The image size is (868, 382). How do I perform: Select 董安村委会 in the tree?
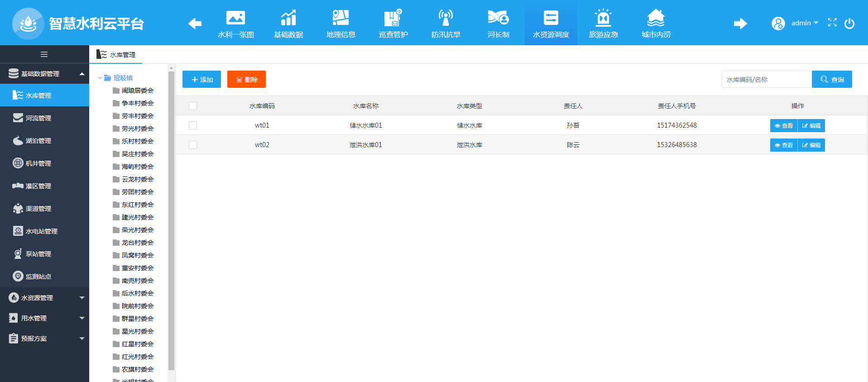click(138, 268)
